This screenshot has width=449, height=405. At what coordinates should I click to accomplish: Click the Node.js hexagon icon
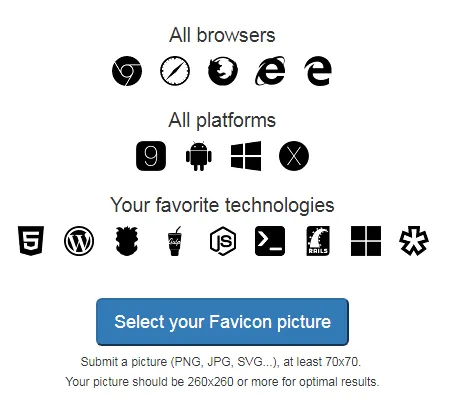[223, 241]
